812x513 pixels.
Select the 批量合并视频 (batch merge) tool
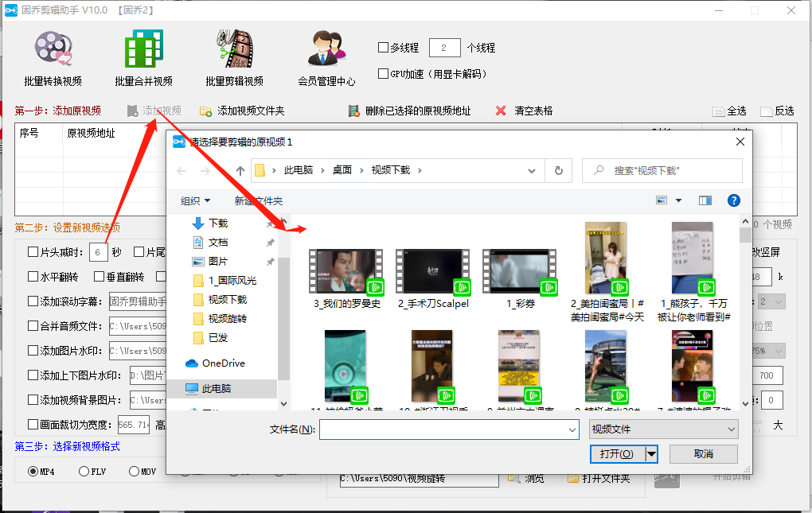pyautogui.click(x=143, y=56)
